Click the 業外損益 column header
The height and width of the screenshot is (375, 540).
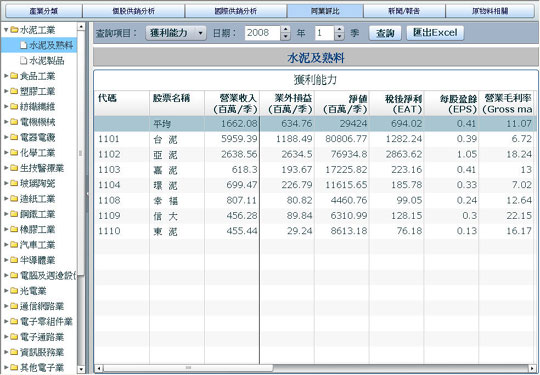pyautogui.click(x=287, y=103)
